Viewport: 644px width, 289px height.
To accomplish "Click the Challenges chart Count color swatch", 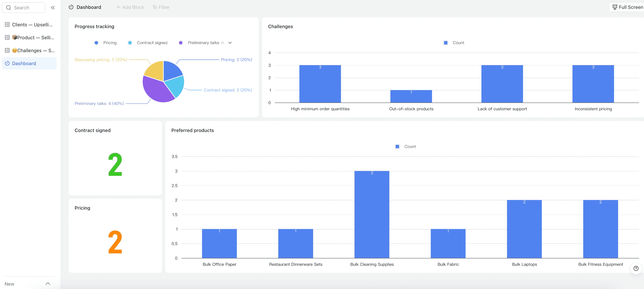I will pos(446,43).
